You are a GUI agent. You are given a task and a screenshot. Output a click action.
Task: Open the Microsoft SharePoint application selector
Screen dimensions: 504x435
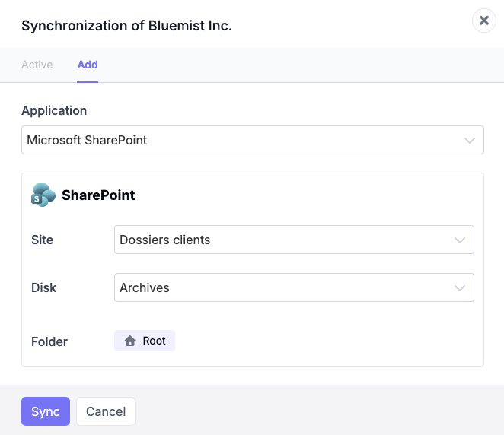pyautogui.click(x=253, y=140)
